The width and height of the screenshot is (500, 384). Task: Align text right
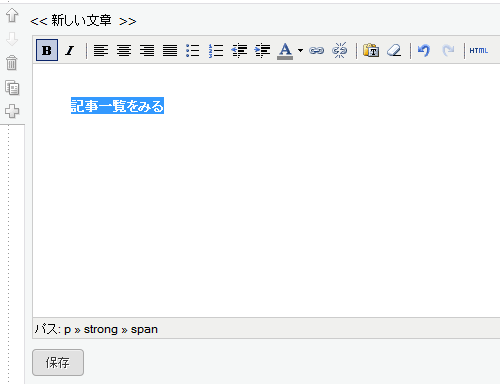(x=147, y=50)
